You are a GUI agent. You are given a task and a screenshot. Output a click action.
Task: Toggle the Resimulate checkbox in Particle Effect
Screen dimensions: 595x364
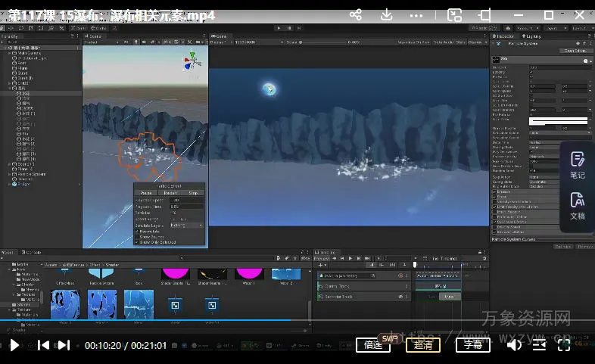137,231
